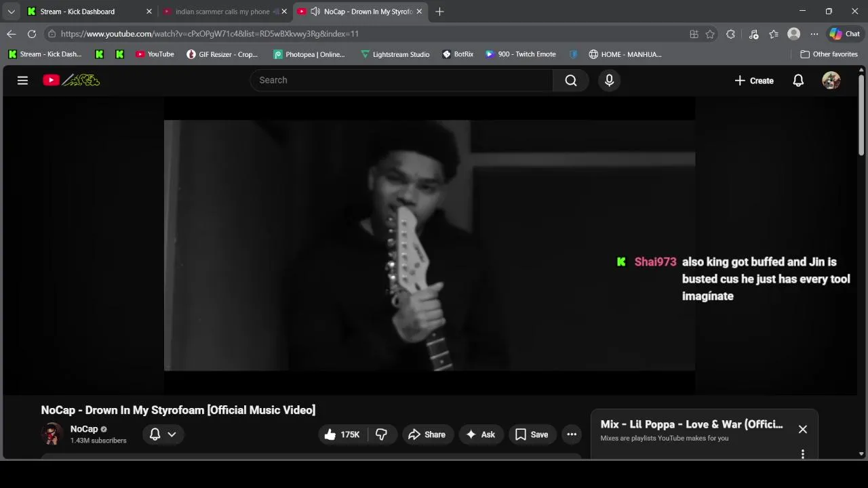Toggle subscription notifications bell for NoCap
Viewport: 868px width, 488px height.
pyautogui.click(x=155, y=434)
